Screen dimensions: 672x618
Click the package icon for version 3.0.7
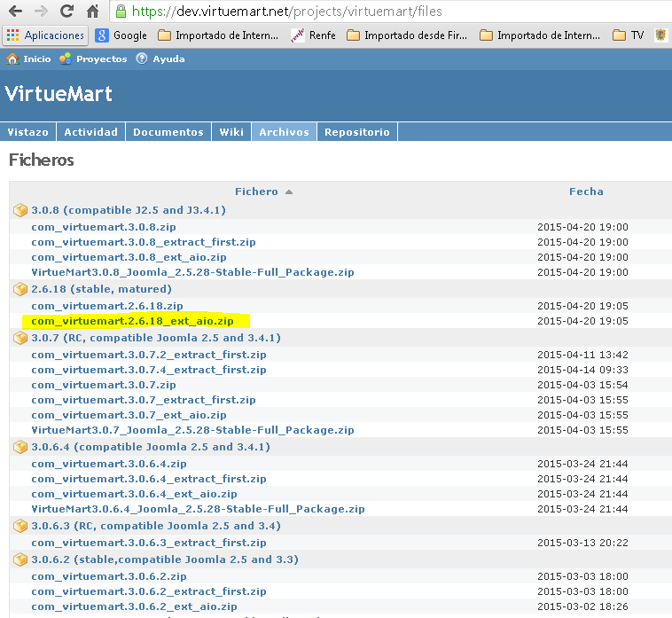pos(20,338)
